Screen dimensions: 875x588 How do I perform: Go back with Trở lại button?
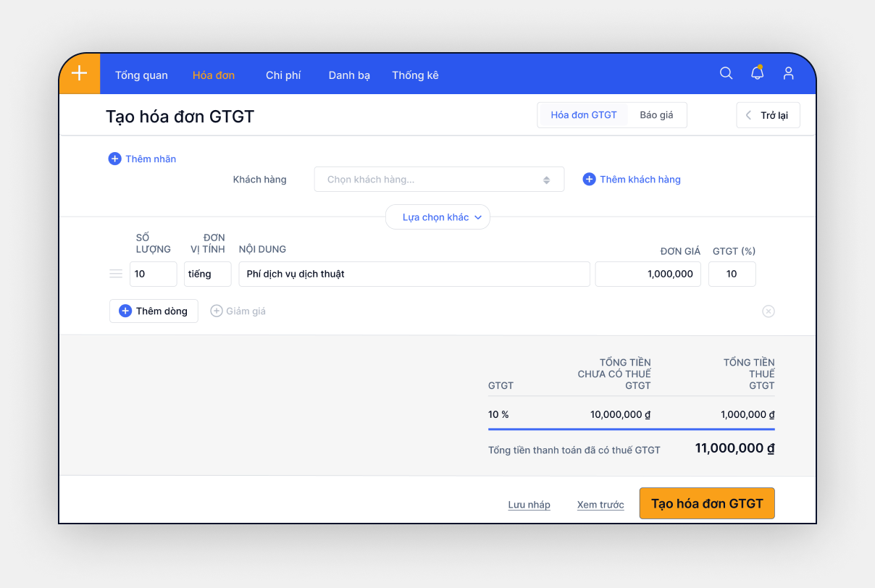768,116
